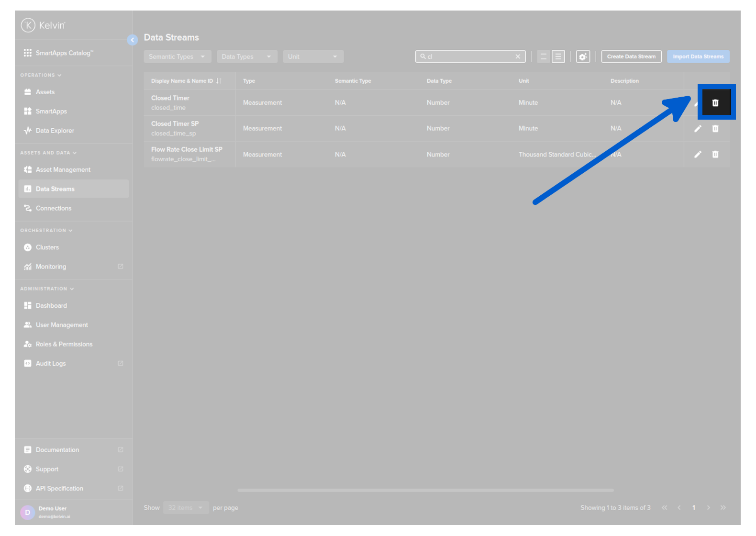The width and height of the screenshot is (756, 536).
Task: Change the items per page dropdown
Action: 185,508
